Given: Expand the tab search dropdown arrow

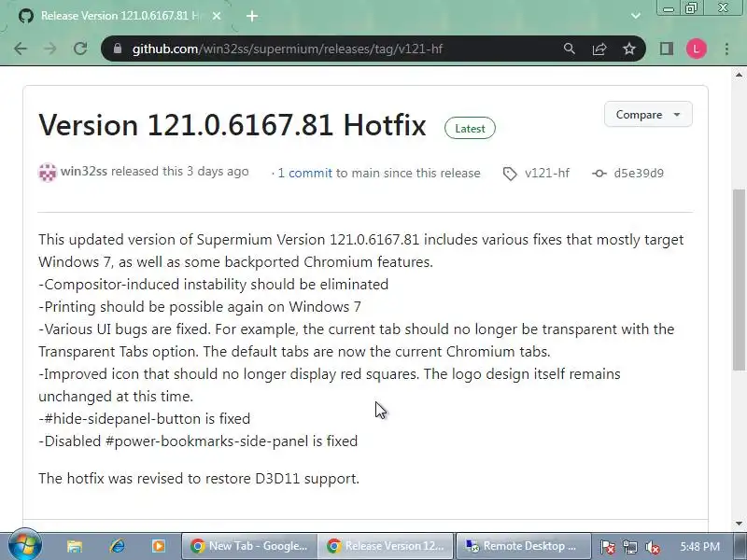Looking at the screenshot, I should point(636,16).
